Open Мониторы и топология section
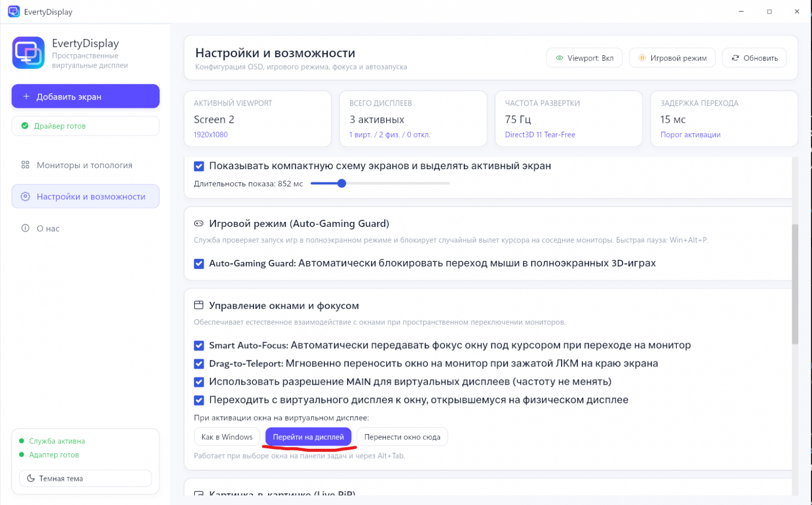This screenshot has width=812, height=505. coord(85,165)
